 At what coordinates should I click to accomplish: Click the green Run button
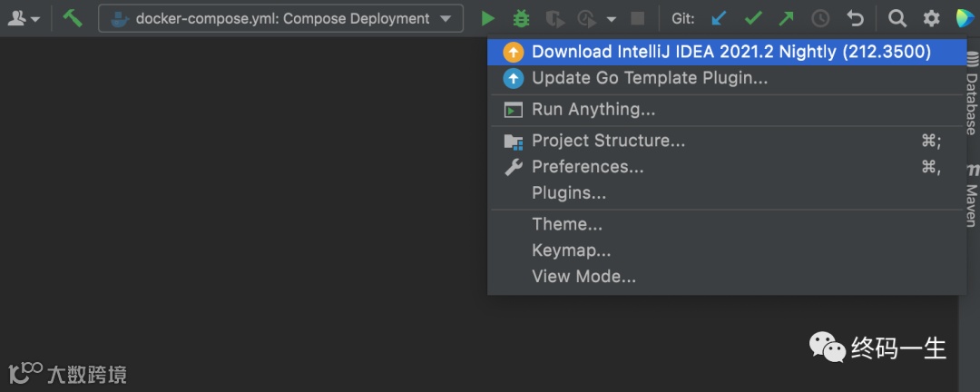pos(488,18)
